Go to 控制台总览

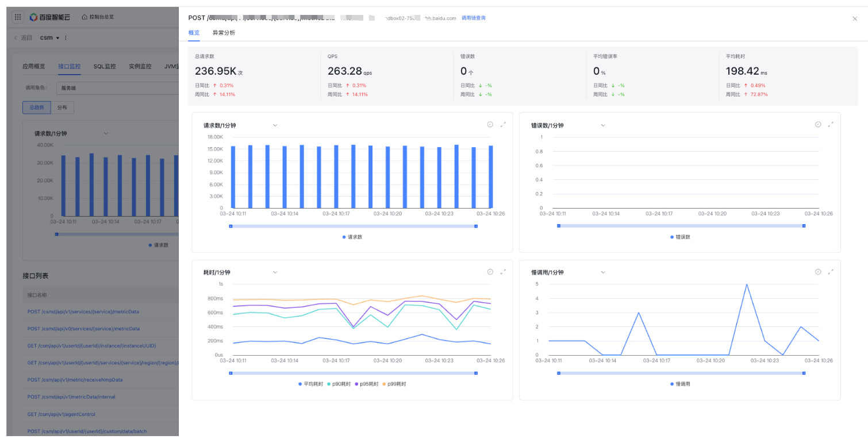(102, 17)
